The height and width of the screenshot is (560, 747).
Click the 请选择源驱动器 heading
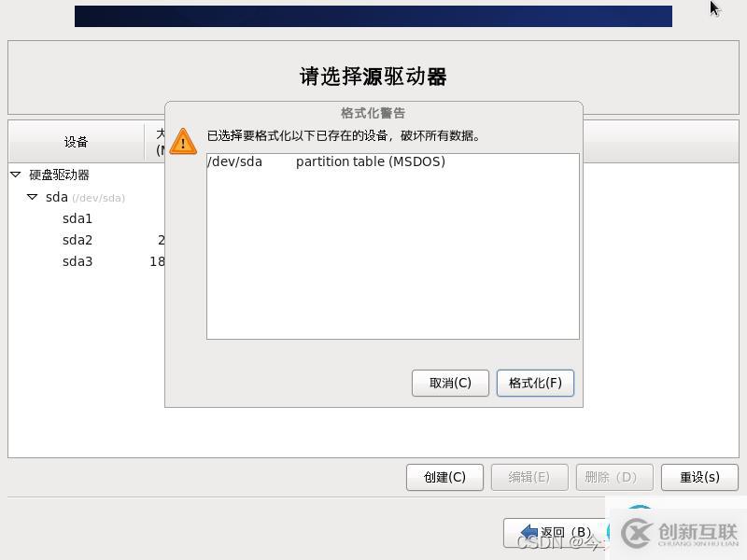[373, 77]
